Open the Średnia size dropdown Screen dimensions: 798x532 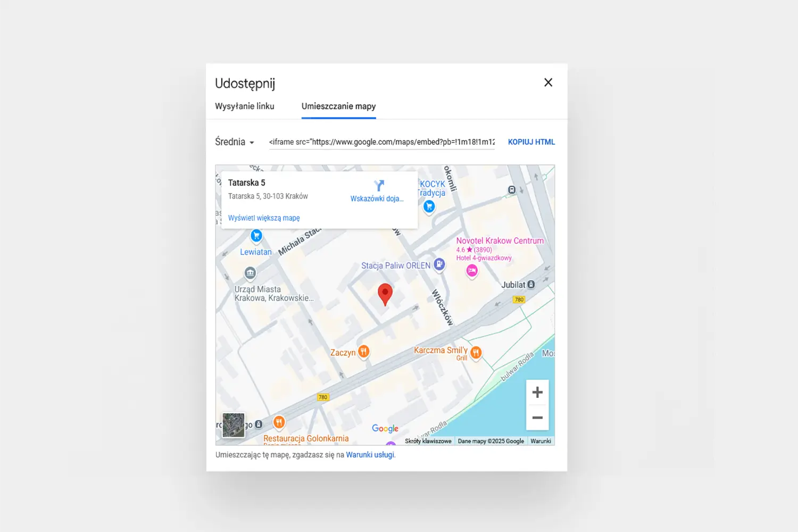(x=235, y=142)
